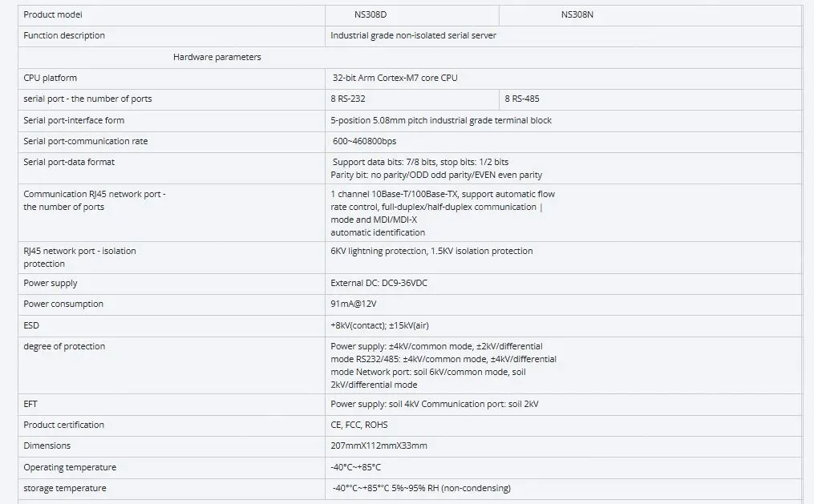Click the CE, FCC, ROHS certification value
The width and height of the screenshot is (814, 504).
click(359, 425)
